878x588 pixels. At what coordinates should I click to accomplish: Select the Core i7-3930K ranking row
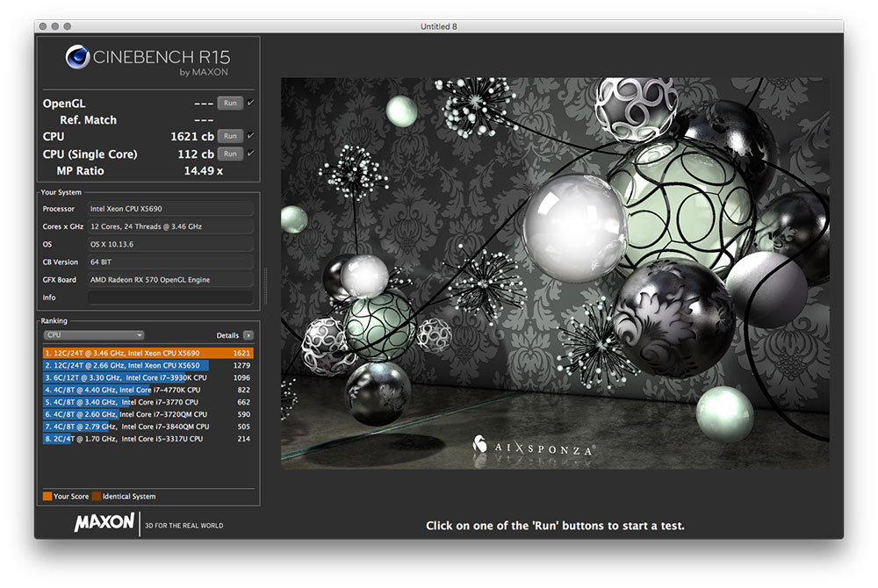(148, 377)
